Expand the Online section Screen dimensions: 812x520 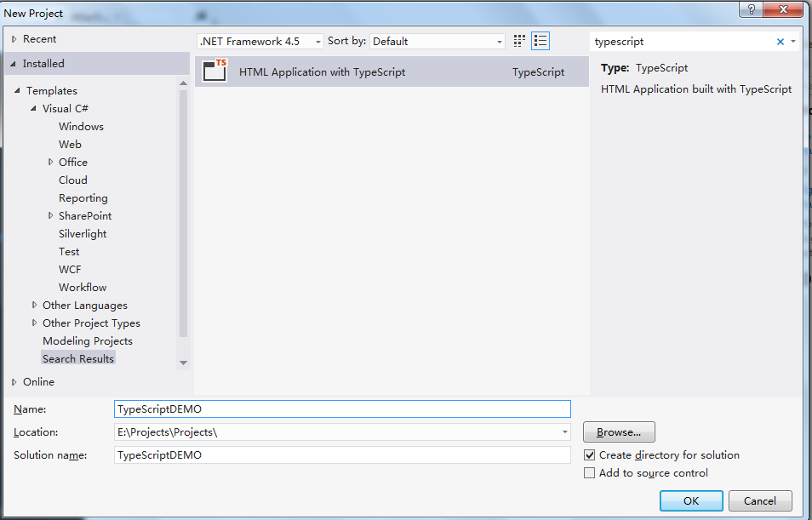14,382
